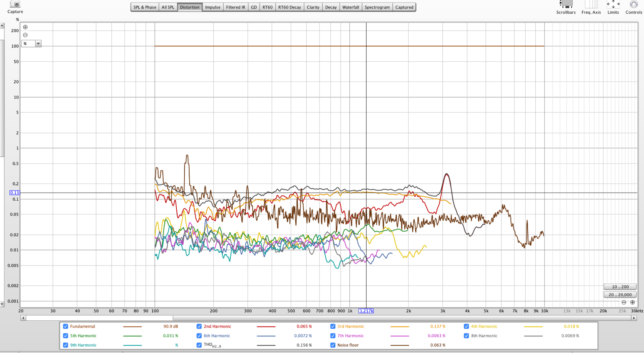Open the Waterfall tab
This screenshot has width=644, height=353.
coord(351,7)
